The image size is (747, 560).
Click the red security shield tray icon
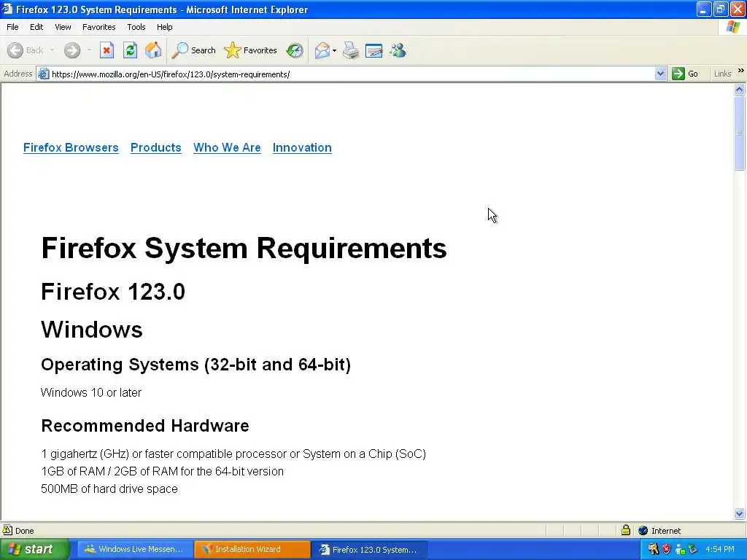point(667,550)
